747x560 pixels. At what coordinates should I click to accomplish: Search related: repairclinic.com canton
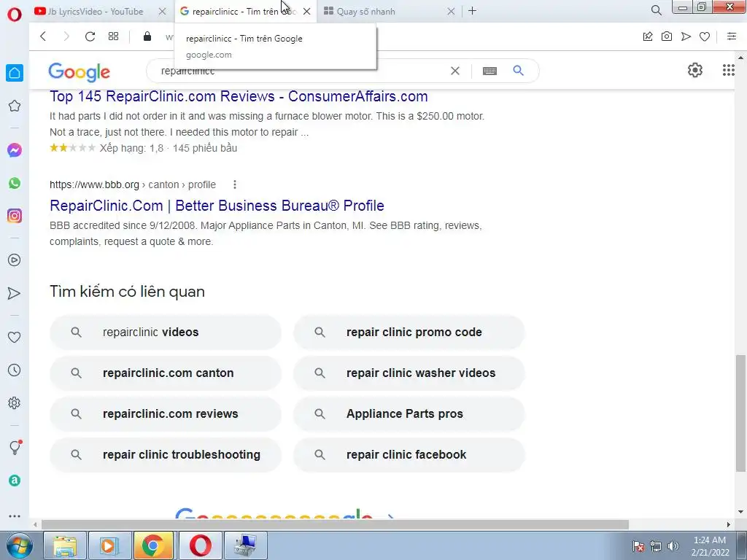[x=166, y=373]
